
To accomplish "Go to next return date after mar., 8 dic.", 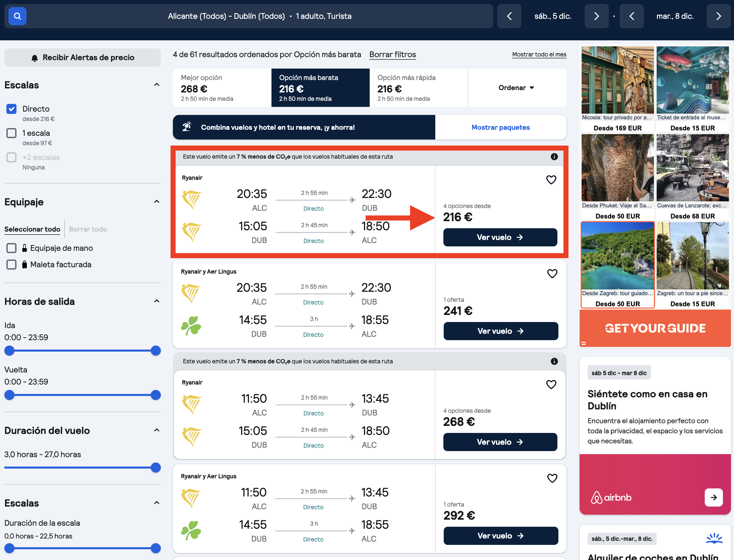I will point(719,16).
